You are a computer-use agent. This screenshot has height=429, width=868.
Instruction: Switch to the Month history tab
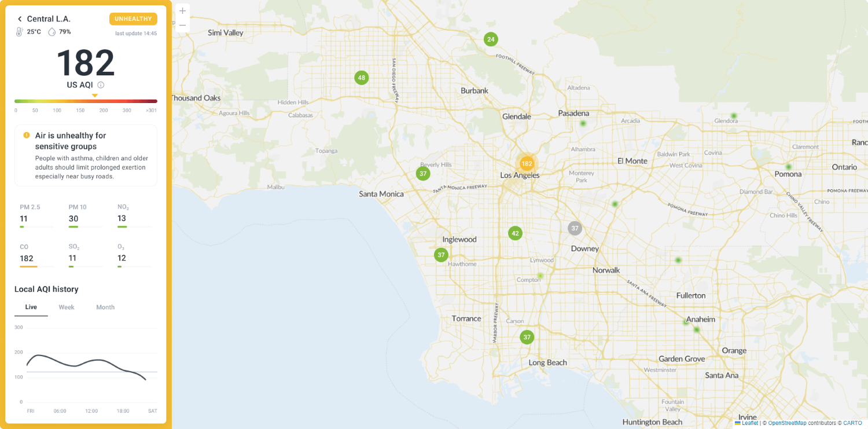[x=105, y=307]
